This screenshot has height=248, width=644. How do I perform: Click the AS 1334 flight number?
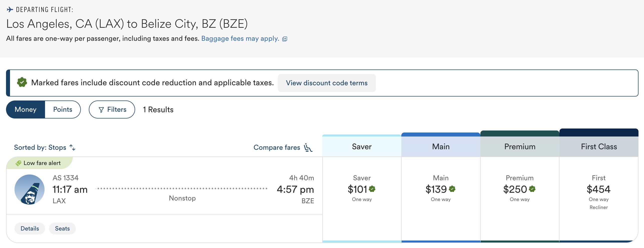tap(66, 178)
